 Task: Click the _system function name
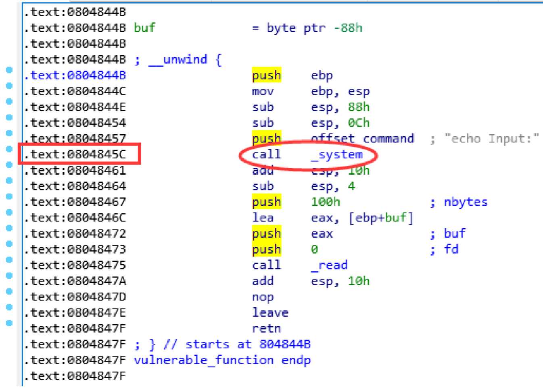click(337, 154)
